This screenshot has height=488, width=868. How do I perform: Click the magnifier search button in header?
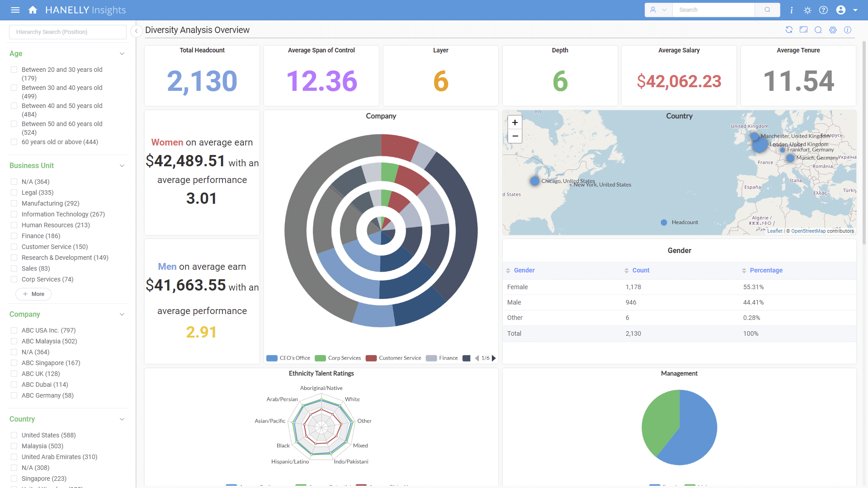pyautogui.click(x=767, y=10)
